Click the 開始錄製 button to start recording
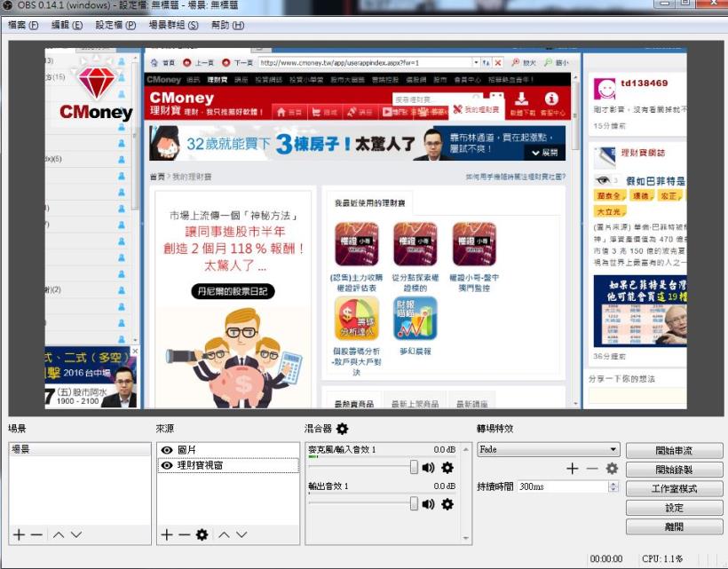 675,468
